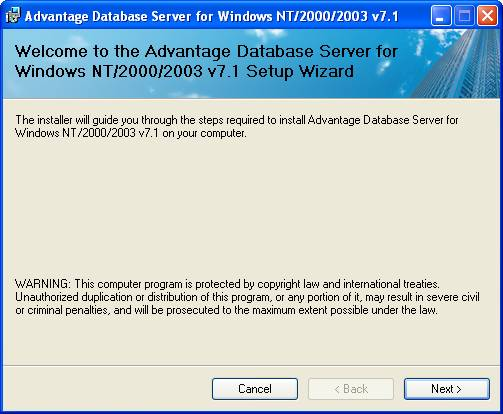Click the greyed-out Back button

click(351, 389)
